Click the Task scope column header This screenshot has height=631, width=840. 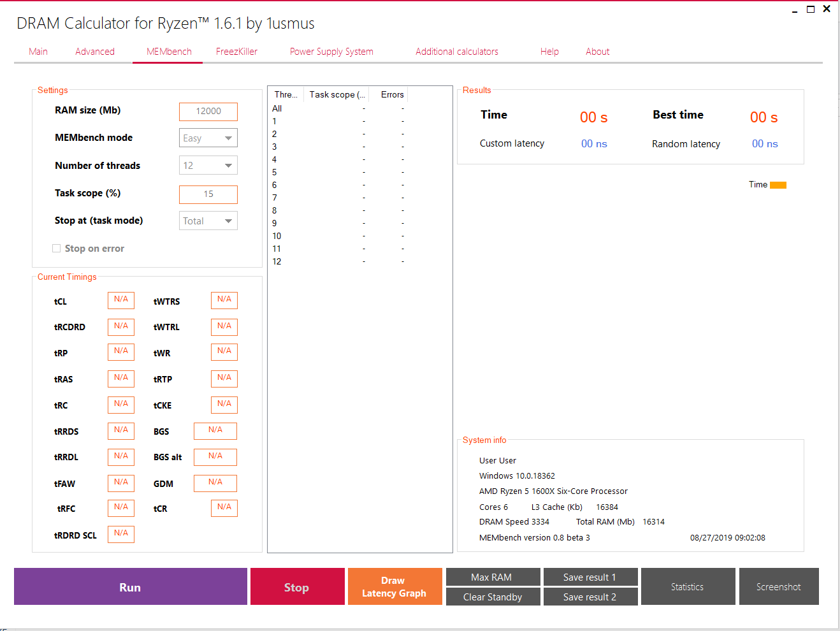coord(337,94)
